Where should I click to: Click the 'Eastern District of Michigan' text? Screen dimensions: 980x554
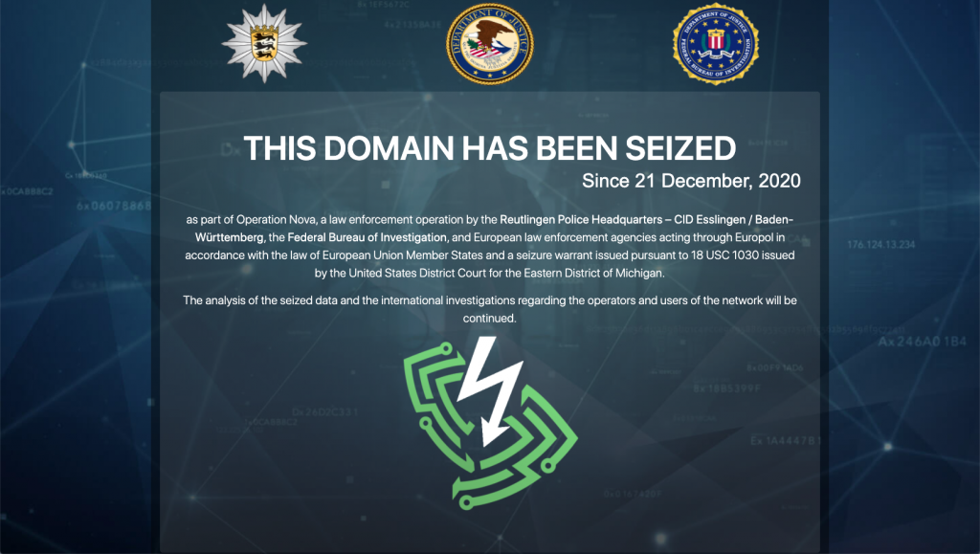593,273
